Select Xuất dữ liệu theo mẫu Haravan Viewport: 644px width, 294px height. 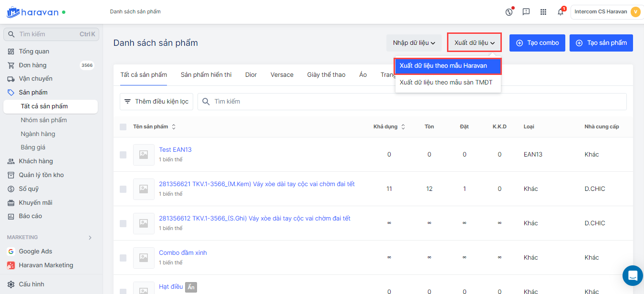point(448,66)
